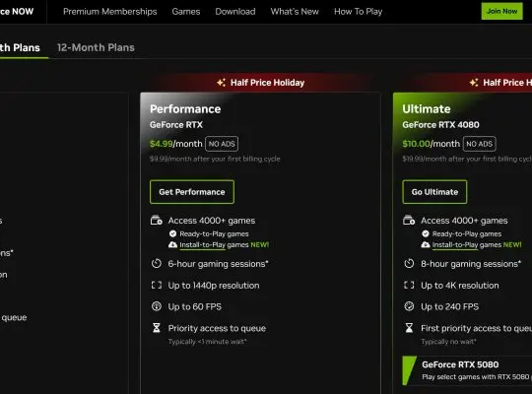Click the speedometer icon beside 240 FPS
Screen dimensions: 532x394
(409, 306)
